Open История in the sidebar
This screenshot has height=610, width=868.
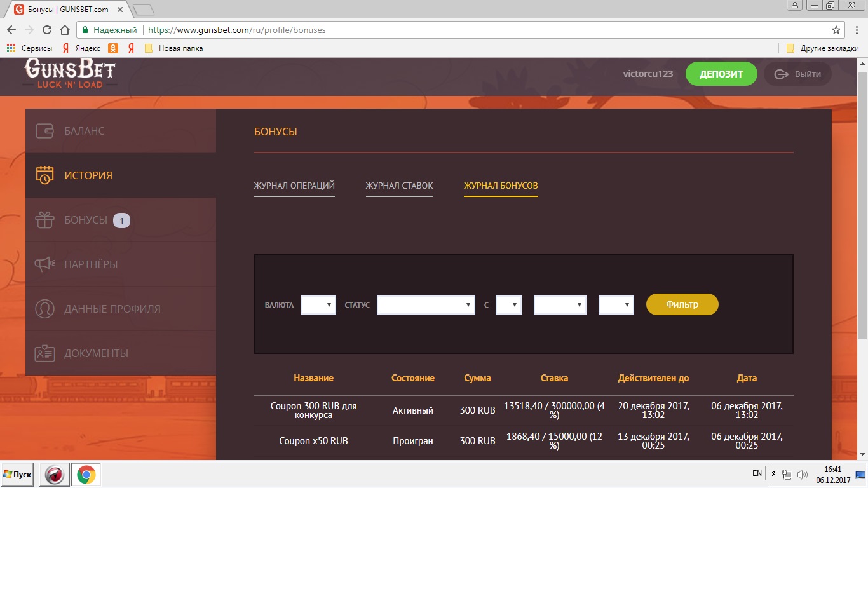121,175
